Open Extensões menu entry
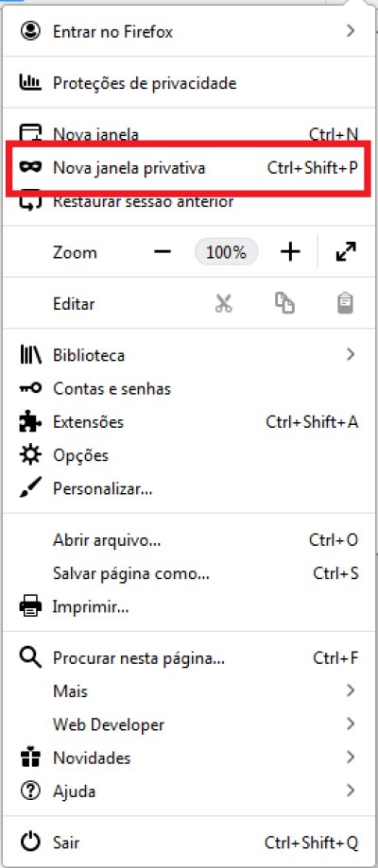The height and width of the screenshot is (868, 378). (189, 422)
